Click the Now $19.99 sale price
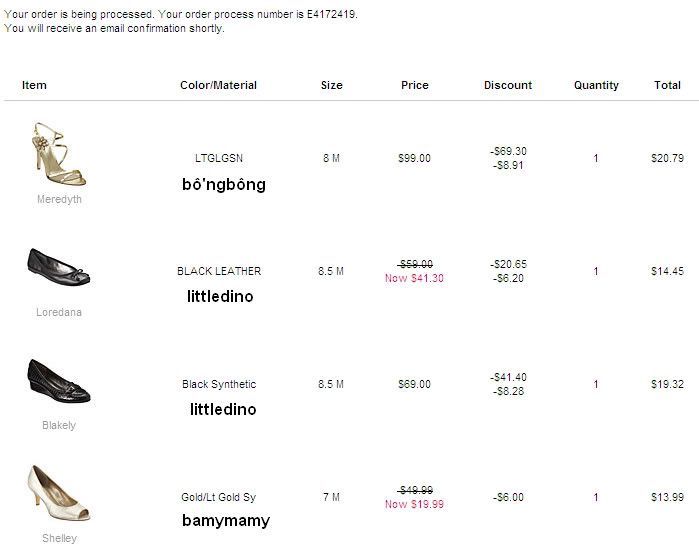The height and width of the screenshot is (558, 699). pos(414,505)
